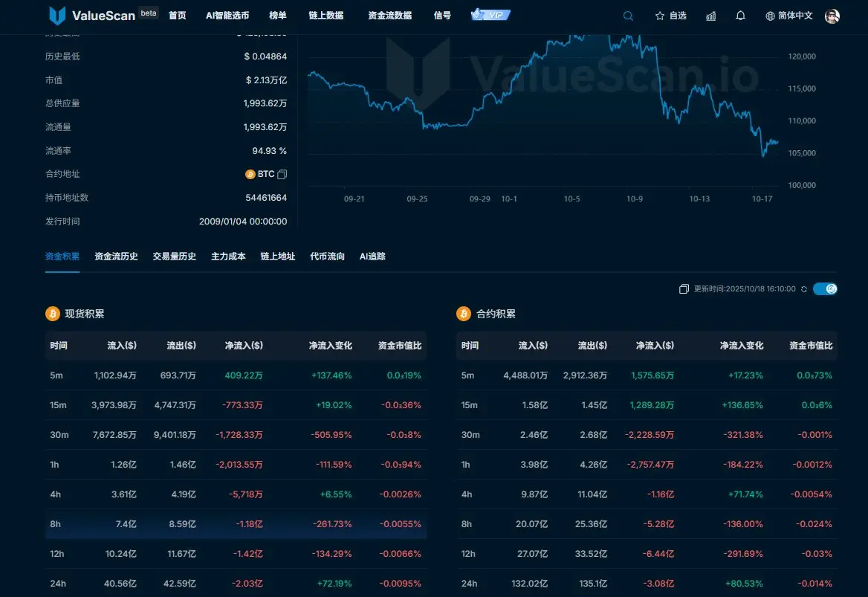Click the 120,000 price axis label

pyautogui.click(x=802, y=57)
